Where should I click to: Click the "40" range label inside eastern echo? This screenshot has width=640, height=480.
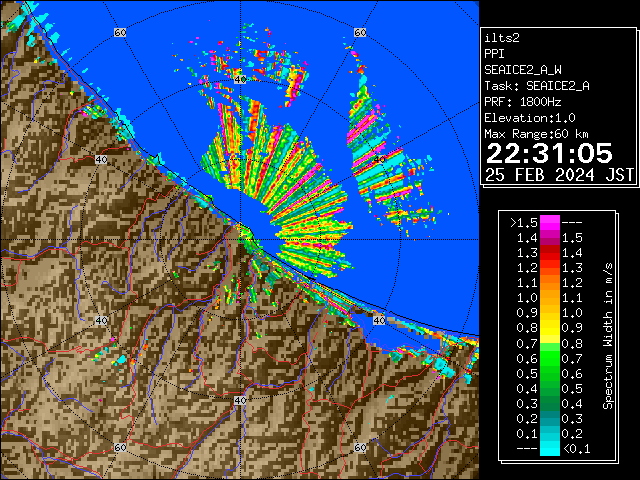[379, 159]
